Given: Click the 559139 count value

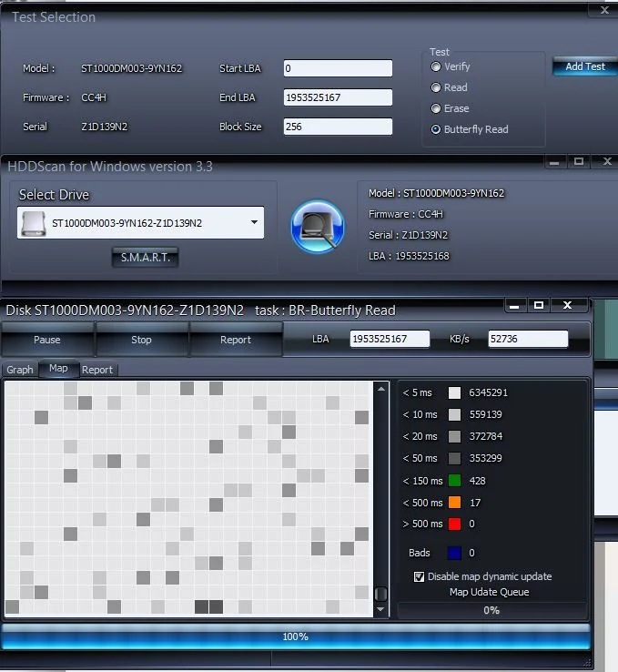Looking at the screenshot, I should [x=486, y=414].
